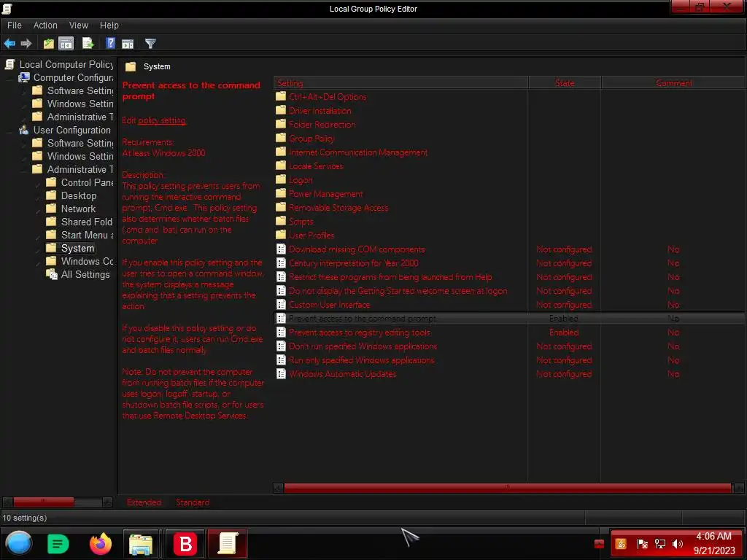Click the Local Computer Policy scroll icon
Viewport: 747px width, 560px height.
pyautogui.click(x=10, y=64)
